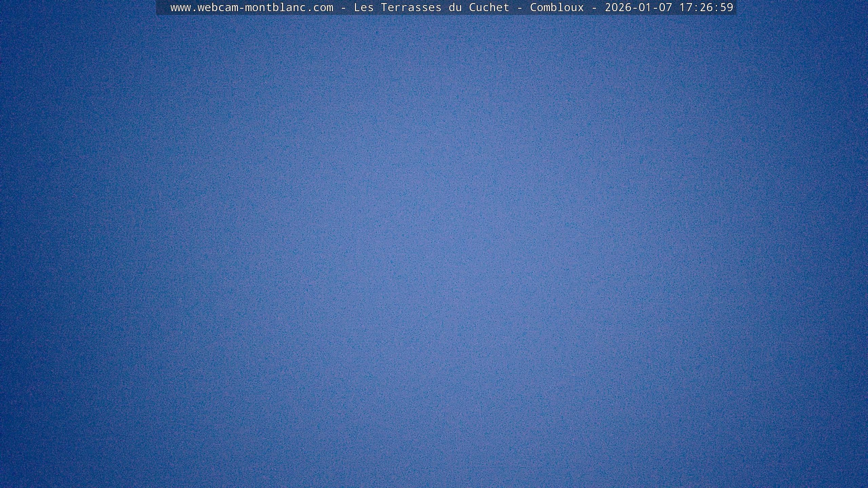Click the word 'du' in the banner
This screenshot has height=488, width=868.
coord(455,7)
